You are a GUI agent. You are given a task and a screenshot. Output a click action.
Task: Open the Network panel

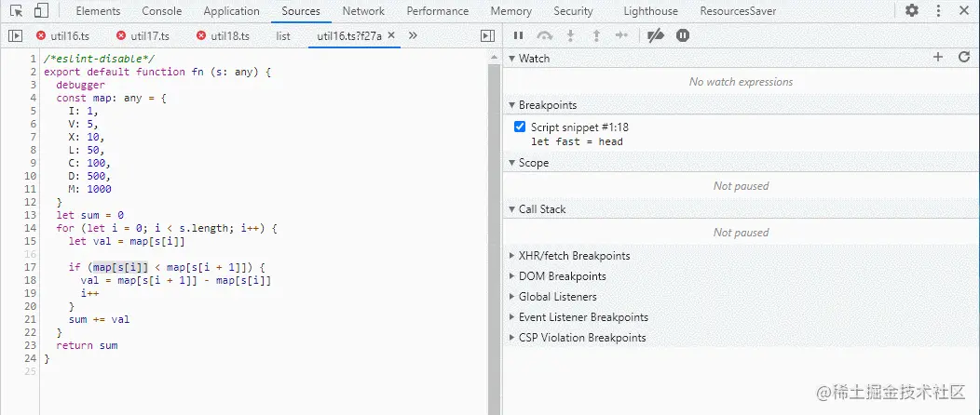point(363,11)
